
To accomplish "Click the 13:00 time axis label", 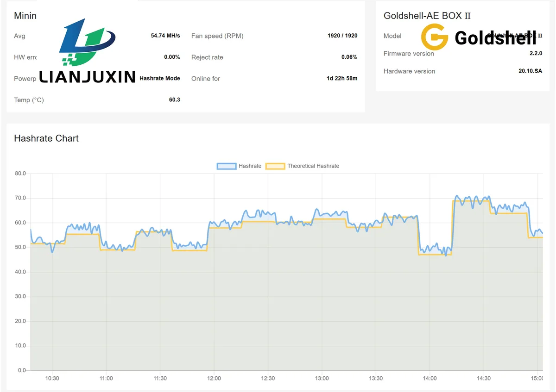I will (322, 378).
